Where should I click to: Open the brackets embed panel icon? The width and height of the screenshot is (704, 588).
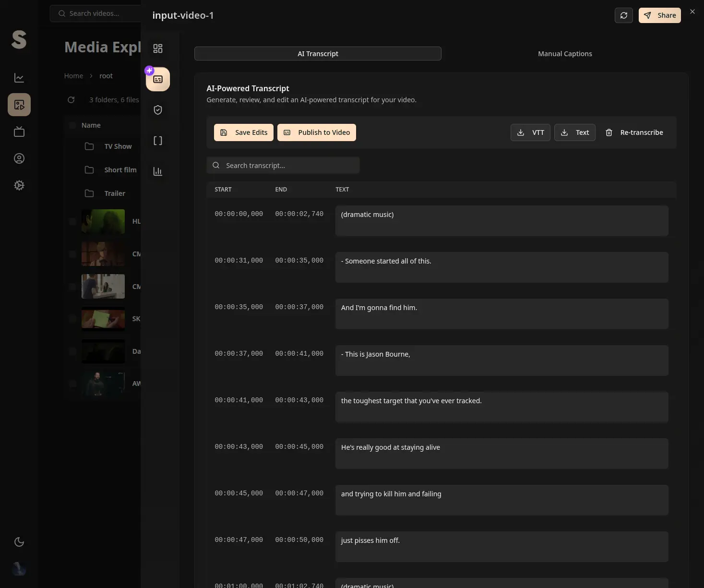158,141
